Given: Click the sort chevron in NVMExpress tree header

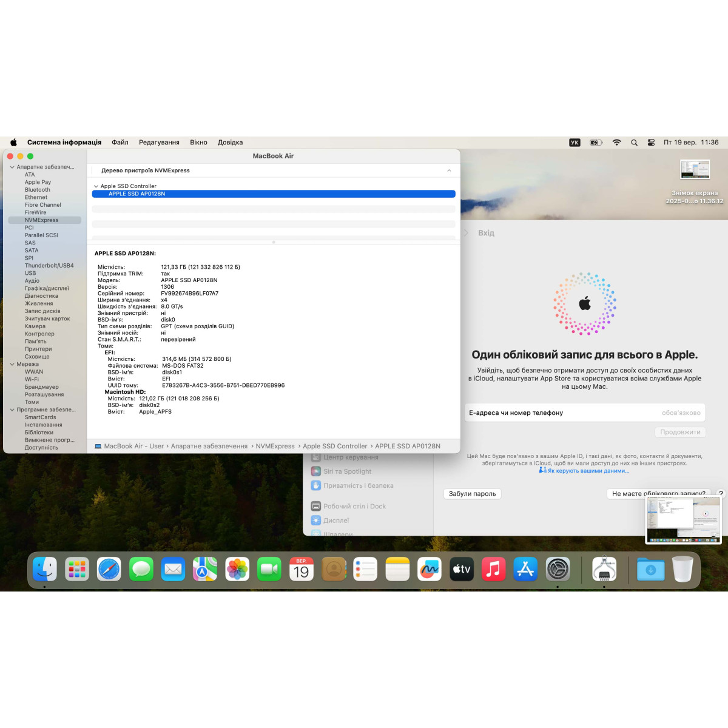Looking at the screenshot, I should tap(449, 170).
